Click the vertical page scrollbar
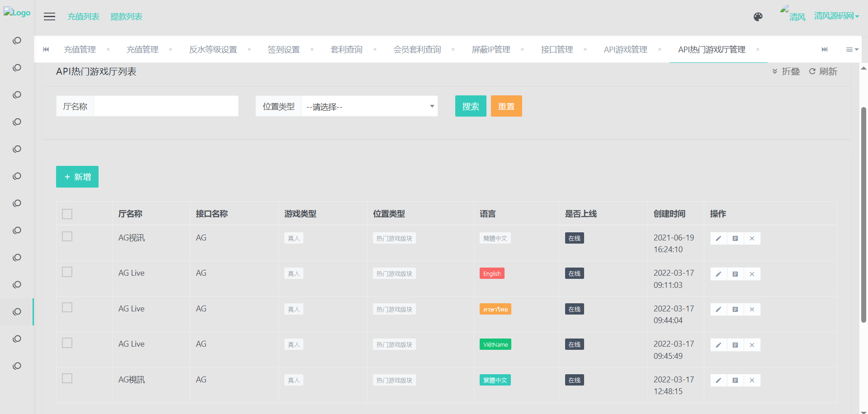 point(863,215)
